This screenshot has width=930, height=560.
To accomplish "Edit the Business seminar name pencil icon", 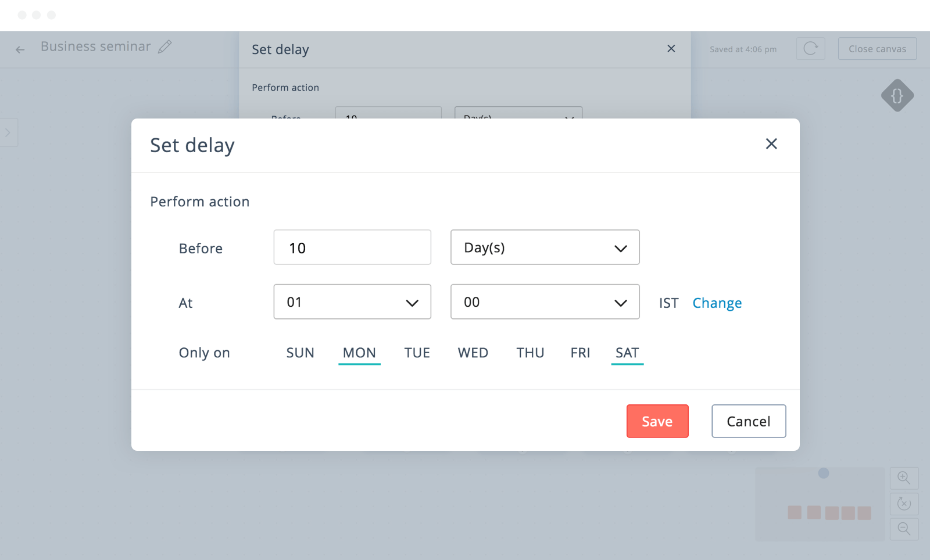I will pyautogui.click(x=165, y=46).
